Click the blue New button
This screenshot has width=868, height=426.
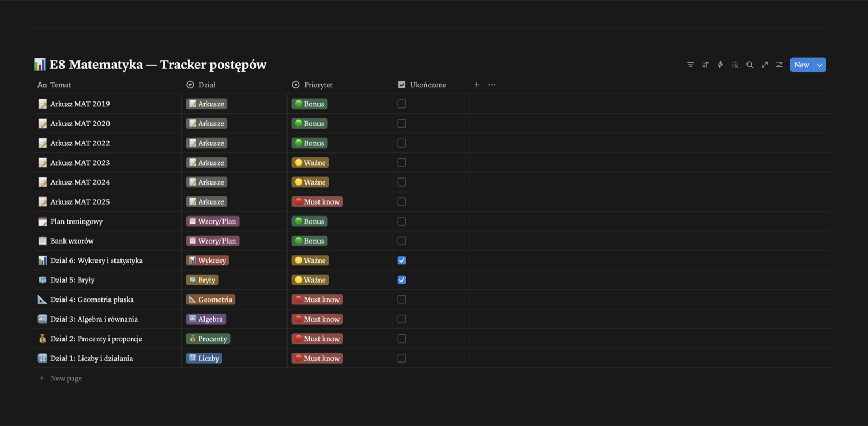[x=801, y=65]
